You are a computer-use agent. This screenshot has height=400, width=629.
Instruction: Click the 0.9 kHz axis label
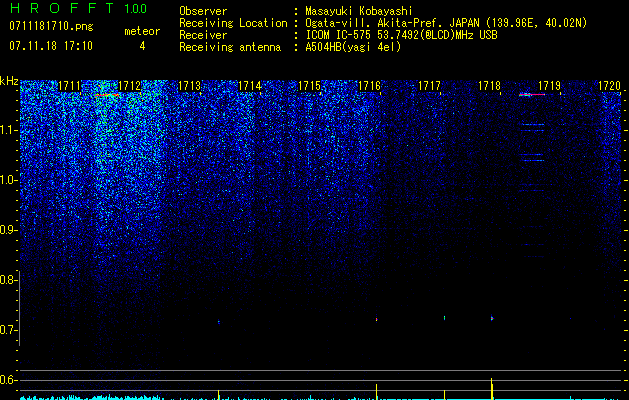coord(9,230)
